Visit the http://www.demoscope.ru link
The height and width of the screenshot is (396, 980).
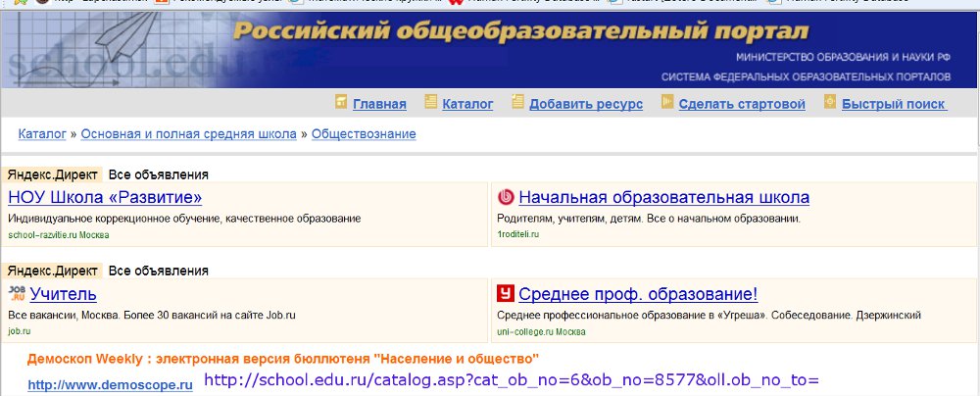pyautogui.click(x=110, y=385)
